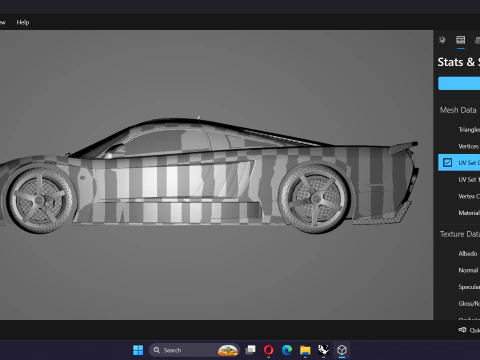Open Microsoft Edge from the taskbar
The height and width of the screenshot is (360, 480).
pos(287,350)
